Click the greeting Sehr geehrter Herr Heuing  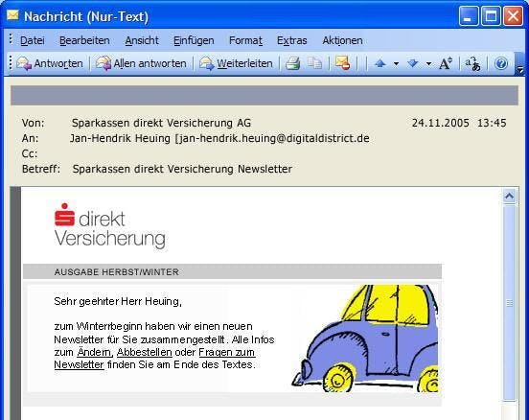pyautogui.click(x=118, y=301)
